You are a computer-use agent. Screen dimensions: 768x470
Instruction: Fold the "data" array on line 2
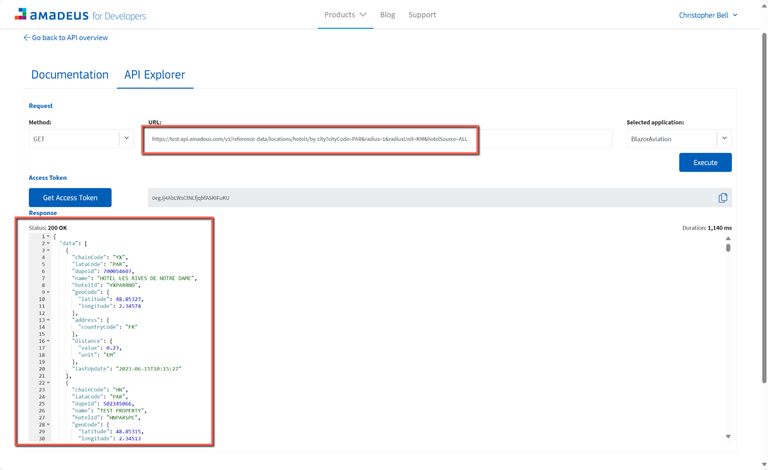tap(48, 244)
